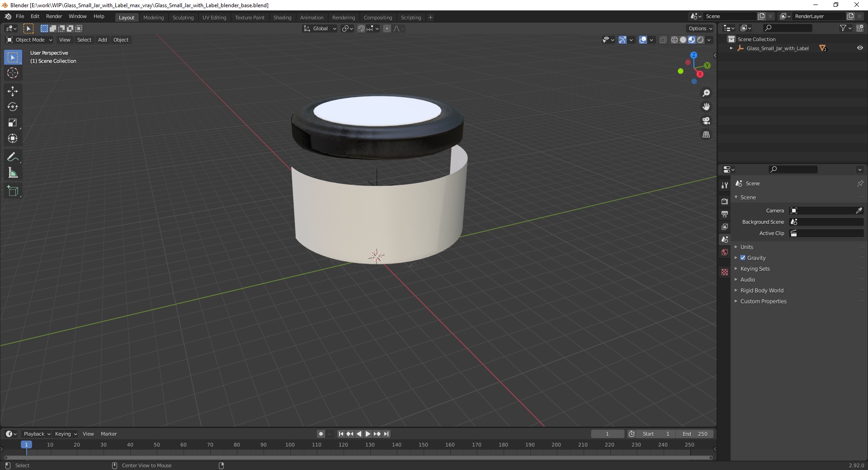The height and width of the screenshot is (470, 868).
Task: Open the File menu
Action: tap(20, 16)
